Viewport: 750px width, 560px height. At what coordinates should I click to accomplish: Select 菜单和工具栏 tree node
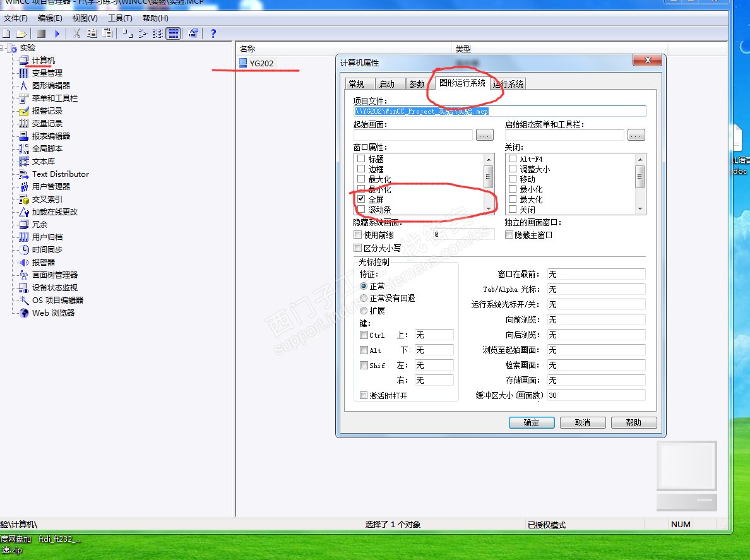54,98
